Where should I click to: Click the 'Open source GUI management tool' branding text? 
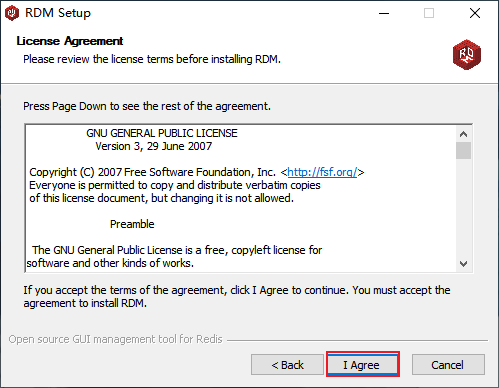[115, 339]
